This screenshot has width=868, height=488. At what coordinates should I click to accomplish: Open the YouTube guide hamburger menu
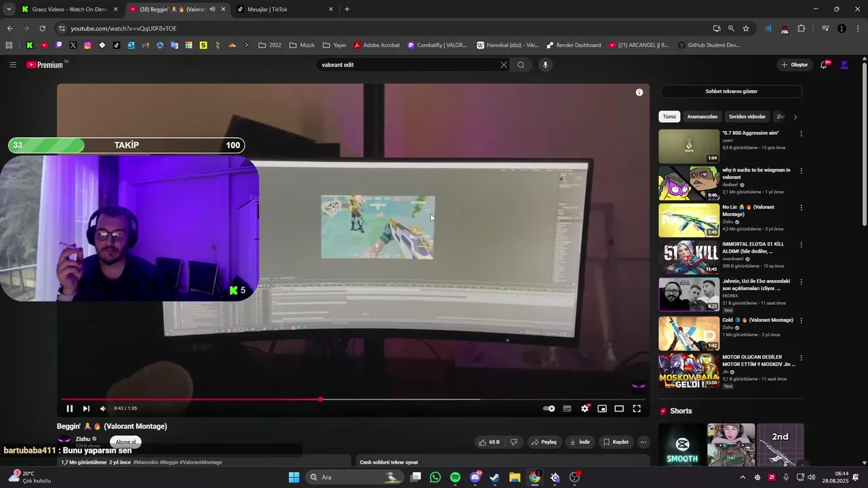(x=12, y=64)
